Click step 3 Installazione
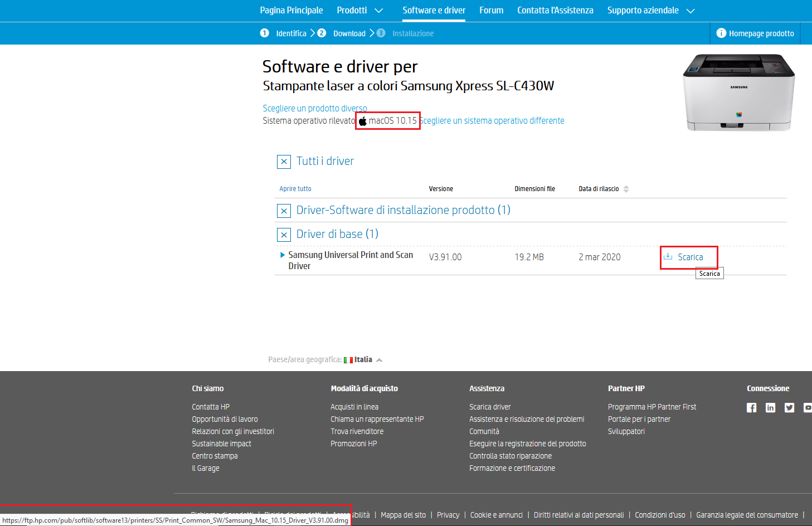The image size is (812, 526). click(x=405, y=33)
